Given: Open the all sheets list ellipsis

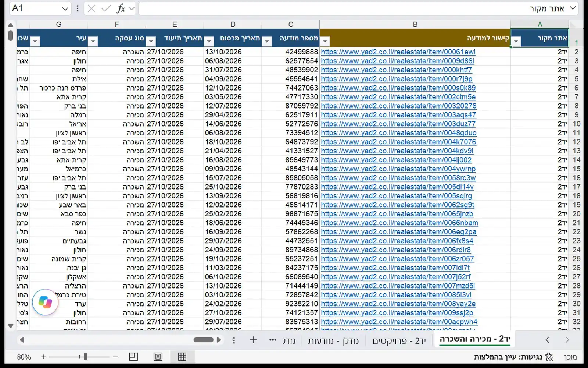Looking at the screenshot, I should pos(273,340).
